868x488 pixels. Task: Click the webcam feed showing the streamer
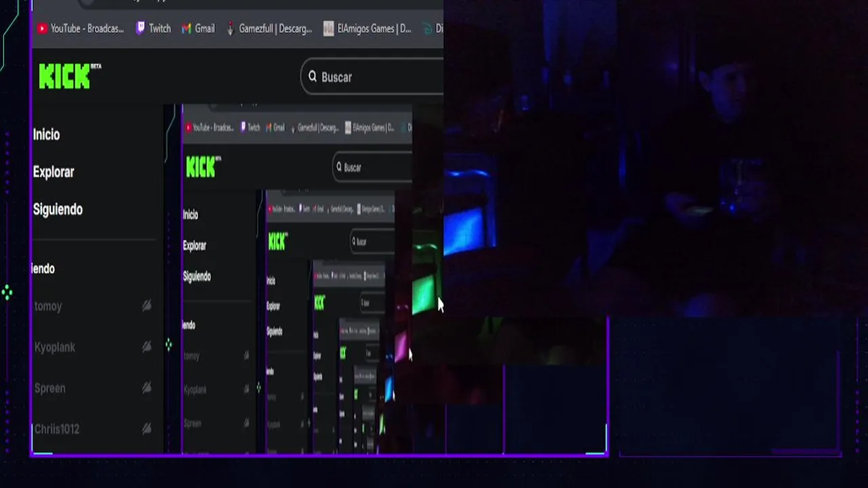[656, 159]
